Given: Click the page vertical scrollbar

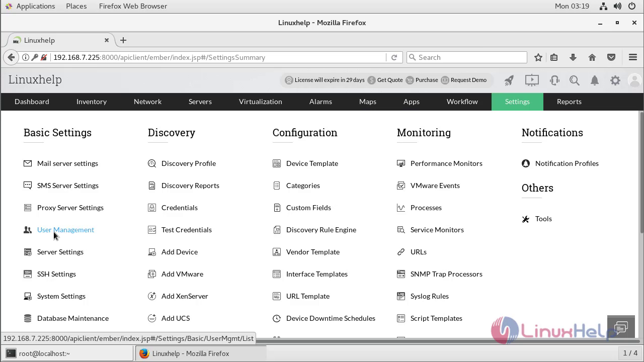Looking at the screenshot, I should (x=641, y=172).
